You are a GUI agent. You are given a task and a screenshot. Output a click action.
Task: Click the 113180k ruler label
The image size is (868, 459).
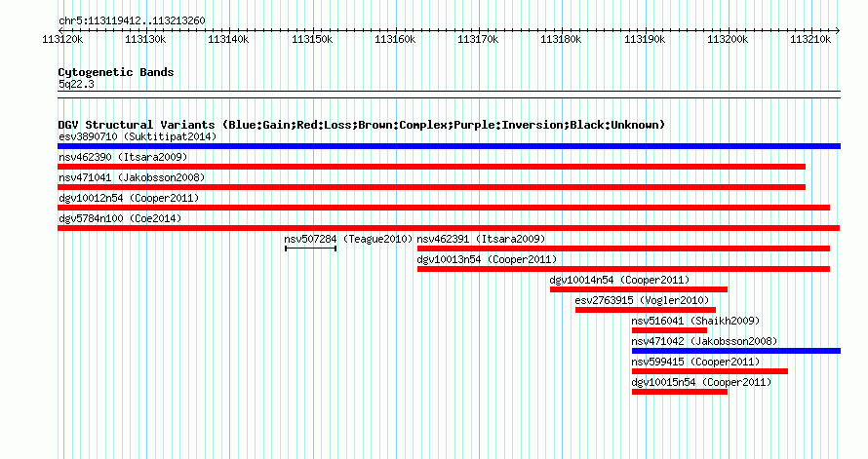pos(562,39)
